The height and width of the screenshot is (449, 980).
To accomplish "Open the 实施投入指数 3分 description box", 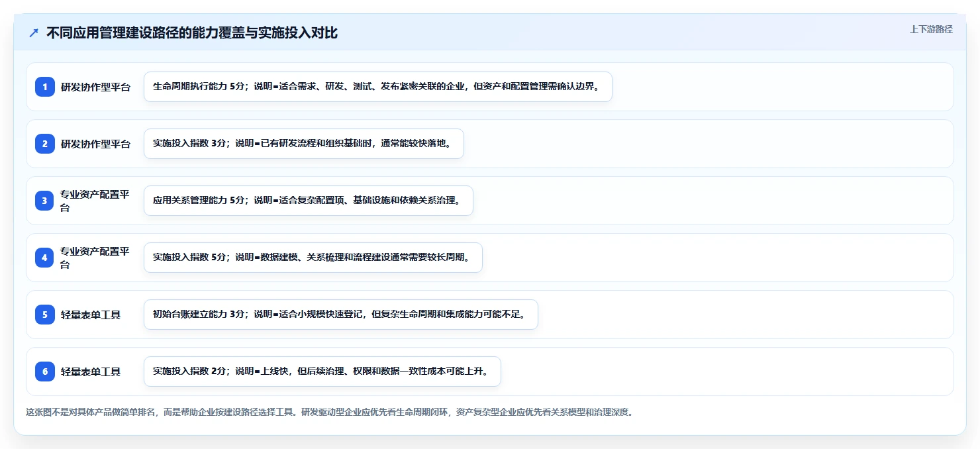I will point(304,144).
